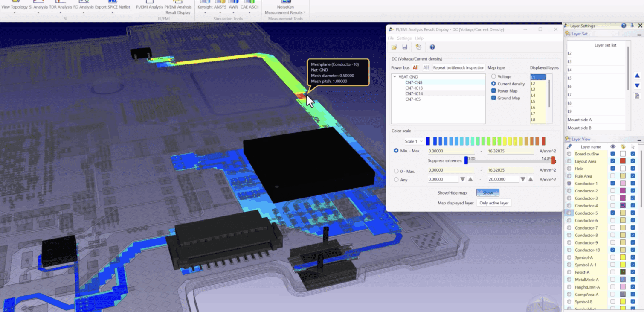
Task: Save results in the PI/EMI Result Display dialog
Action: point(404,47)
